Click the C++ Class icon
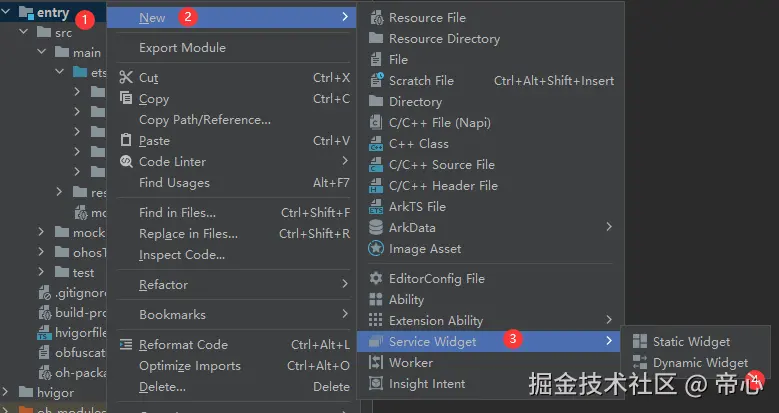 click(376, 143)
